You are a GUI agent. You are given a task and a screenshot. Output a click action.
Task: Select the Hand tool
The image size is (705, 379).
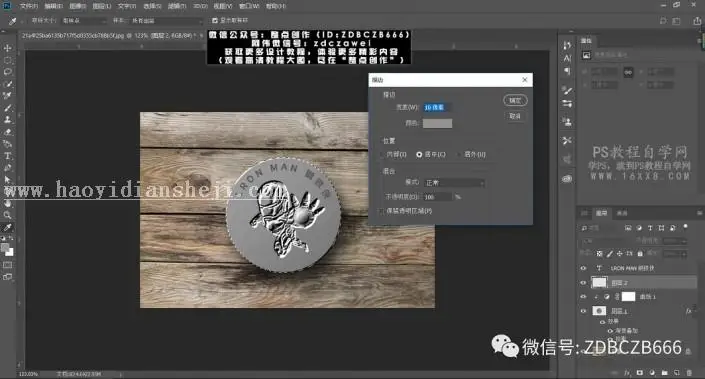[x=8, y=204]
